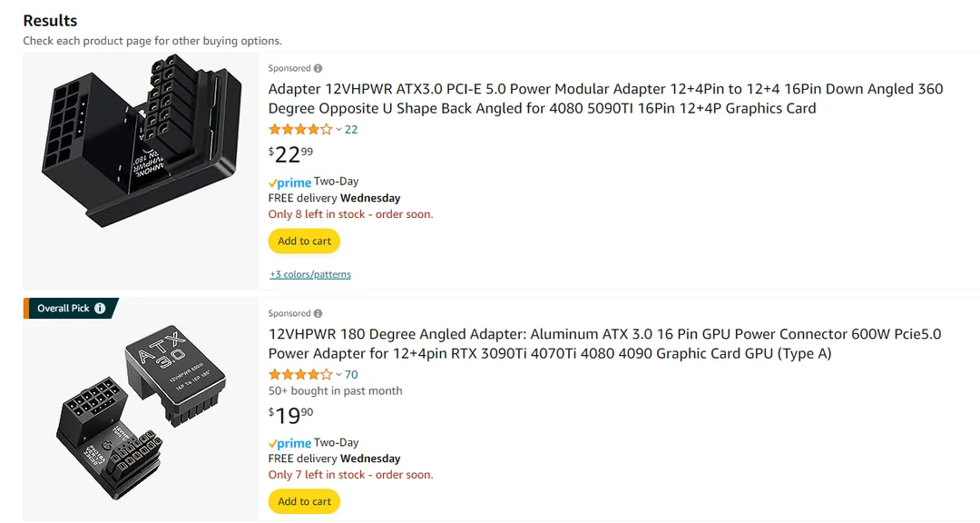The width and height of the screenshot is (980, 523).
Task: Click the Results heading
Action: pos(50,20)
